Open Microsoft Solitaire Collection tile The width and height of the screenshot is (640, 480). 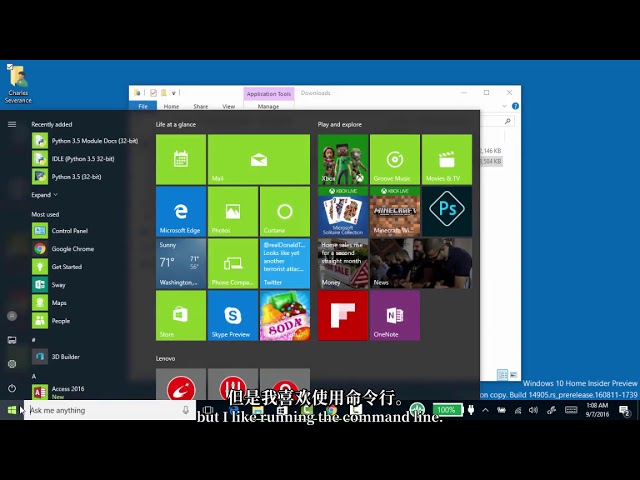tap(343, 211)
